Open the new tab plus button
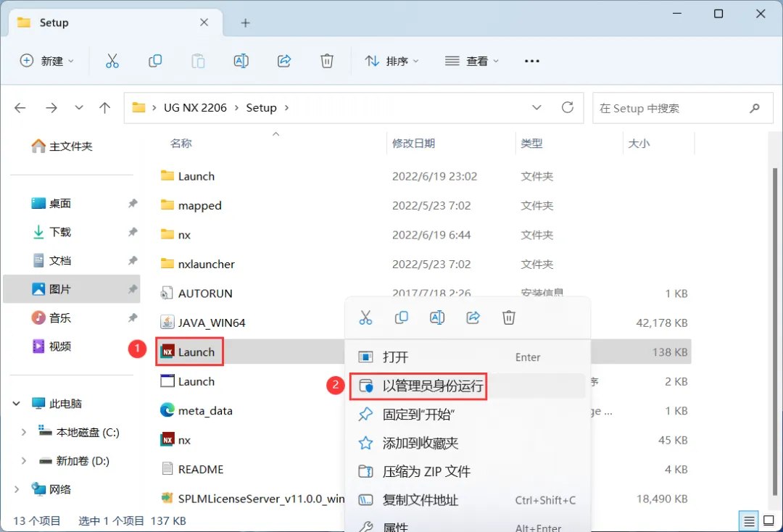Viewport: 783px width, 532px height. (245, 22)
